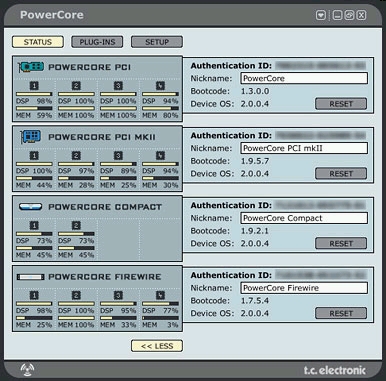The height and width of the screenshot is (381, 386).
Task: Open the SETUP tab
Action: click(x=157, y=42)
